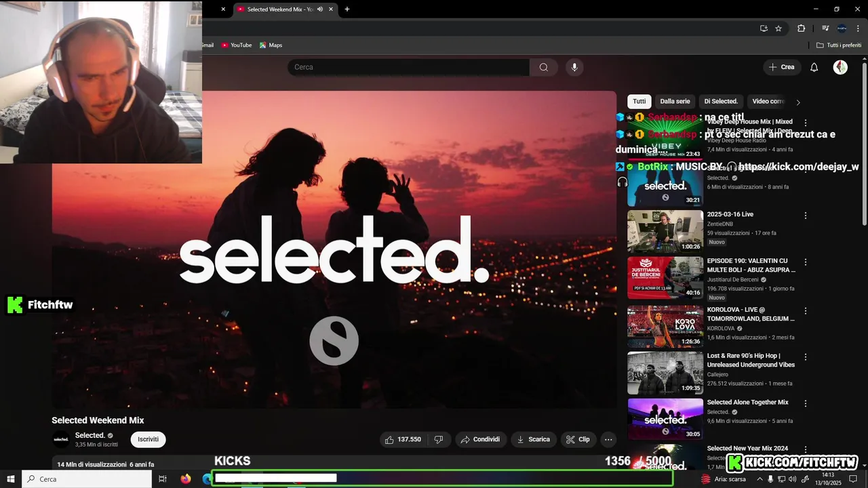Open YouTube notifications bell
This screenshot has height=488, width=868.
(x=814, y=67)
